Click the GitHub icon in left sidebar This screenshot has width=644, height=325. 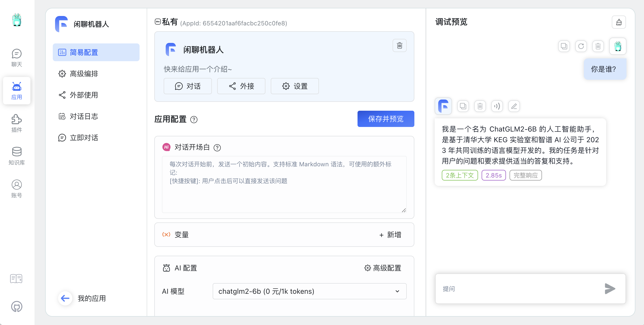(17, 306)
